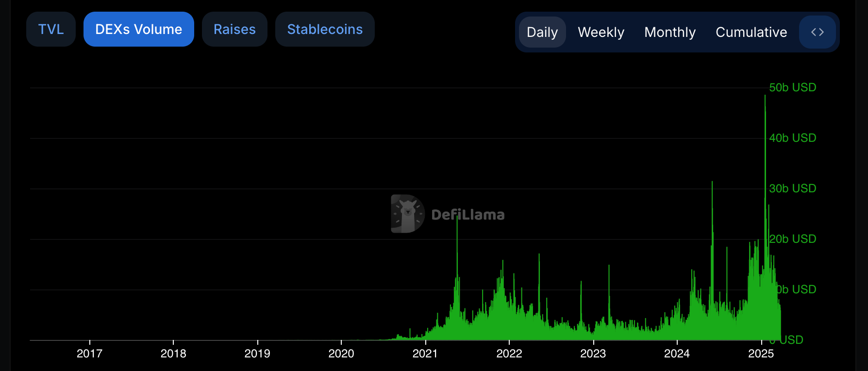
Task: Click the 40b USD axis label
Action: coord(792,138)
